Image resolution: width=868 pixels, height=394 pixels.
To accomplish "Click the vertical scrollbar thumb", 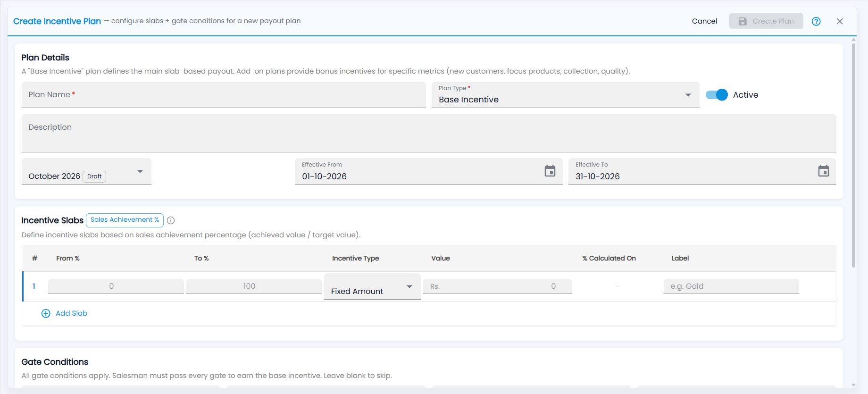I will point(853,156).
